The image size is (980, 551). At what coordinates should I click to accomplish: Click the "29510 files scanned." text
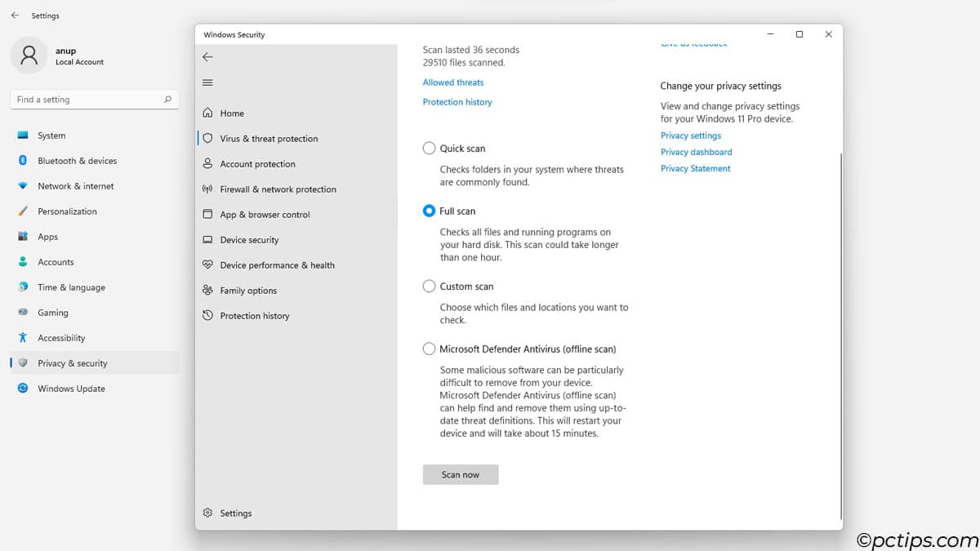464,63
